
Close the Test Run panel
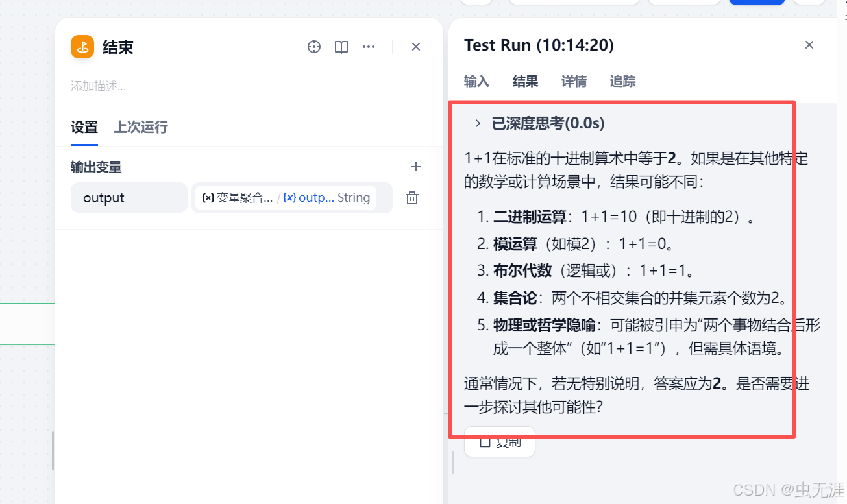(809, 45)
